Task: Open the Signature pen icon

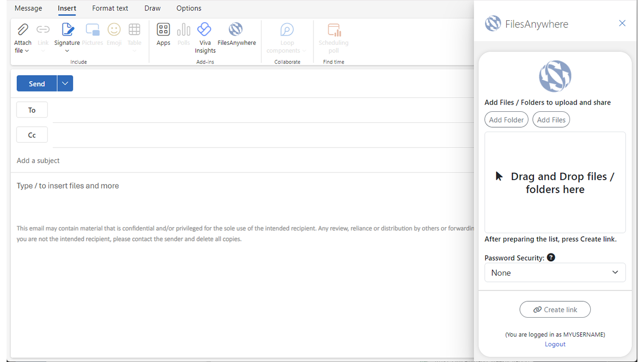Action: (x=67, y=30)
